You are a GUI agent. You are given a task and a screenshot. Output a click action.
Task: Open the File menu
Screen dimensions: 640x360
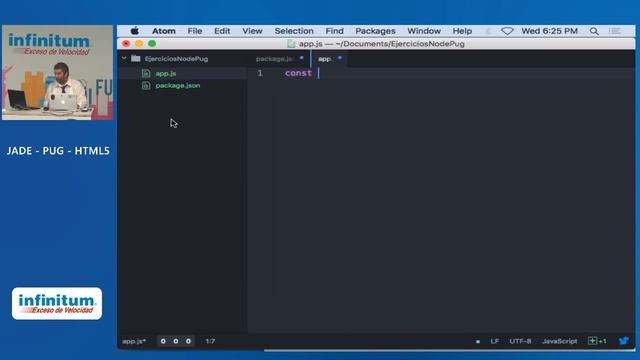(195, 31)
